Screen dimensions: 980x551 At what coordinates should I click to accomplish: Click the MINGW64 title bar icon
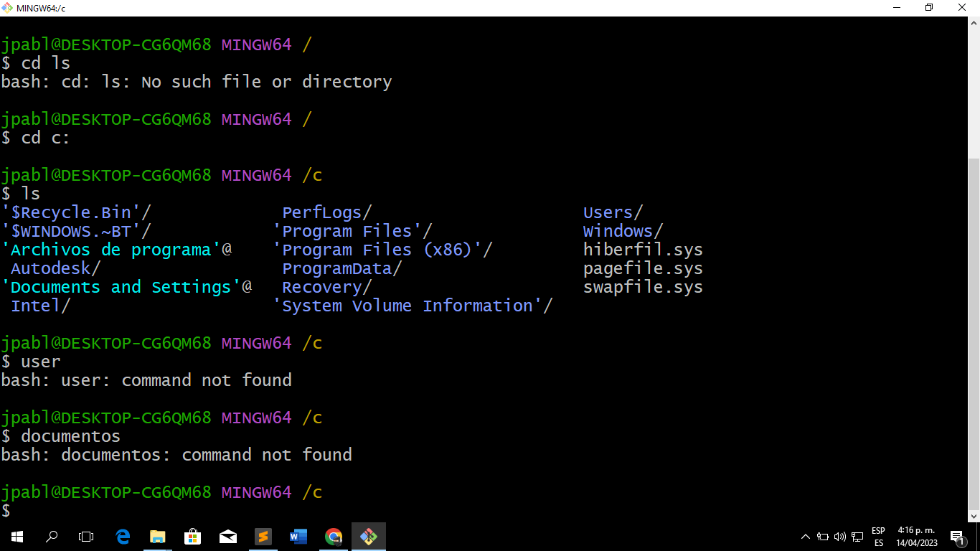click(x=8, y=8)
